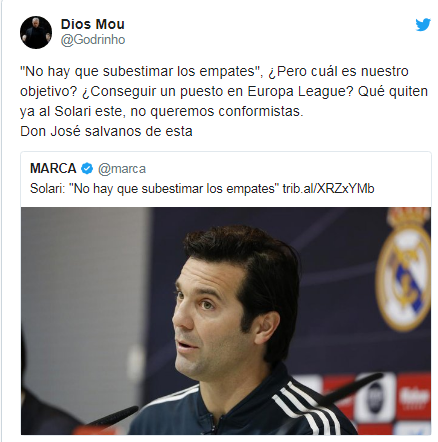Screen dimensions: 438x442
Task: Click the MARCA verified badge icon
Action: [87, 169]
